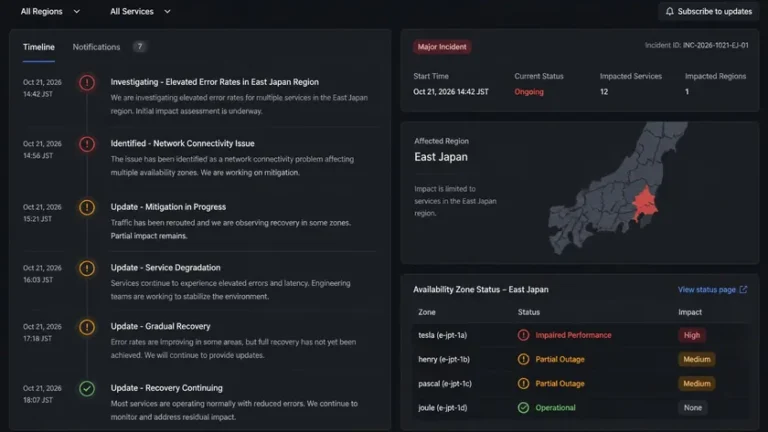This screenshot has height=432, width=768.
Task: Click the red alert icon for Impaired Performance
Action: coord(523,335)
